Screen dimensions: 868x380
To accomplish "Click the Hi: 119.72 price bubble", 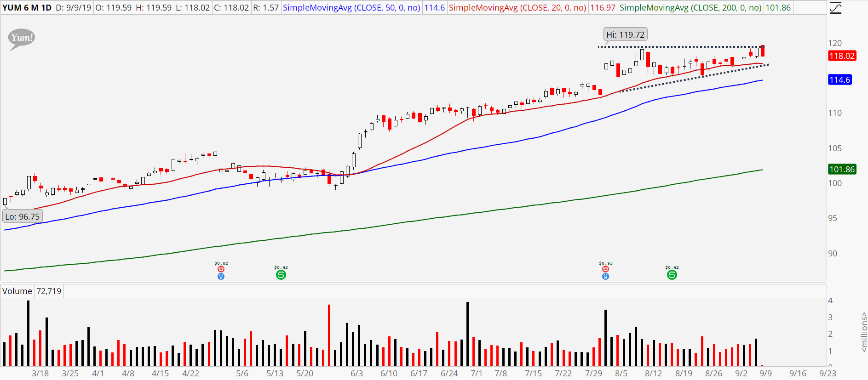I will pos(626,34).
